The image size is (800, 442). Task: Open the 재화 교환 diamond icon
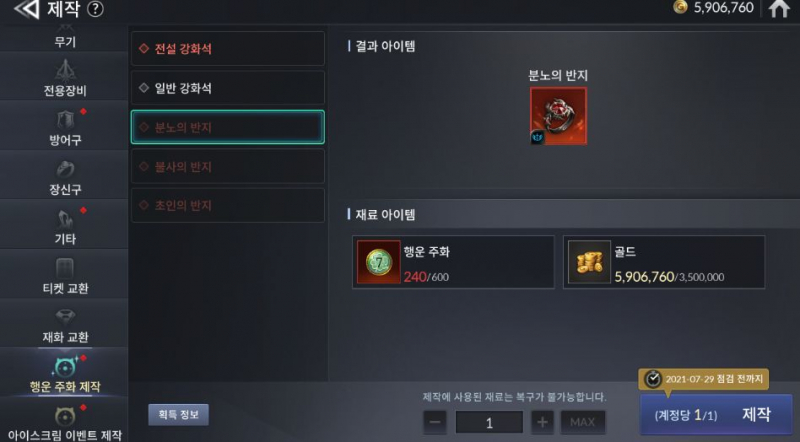[65, 317]
